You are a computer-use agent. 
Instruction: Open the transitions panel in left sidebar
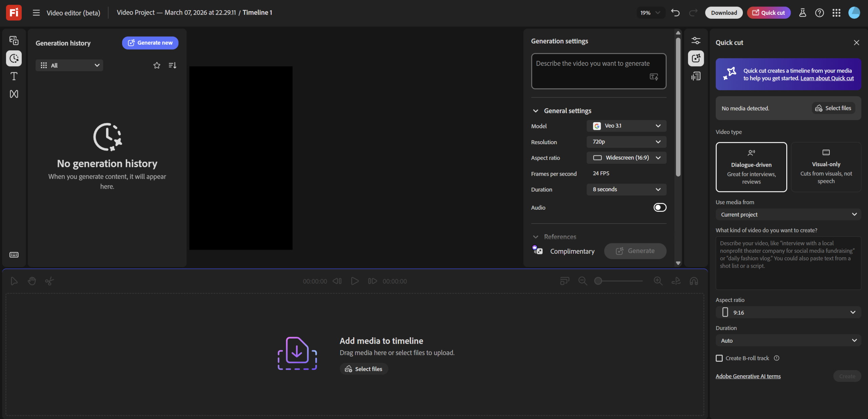(14, 94)
